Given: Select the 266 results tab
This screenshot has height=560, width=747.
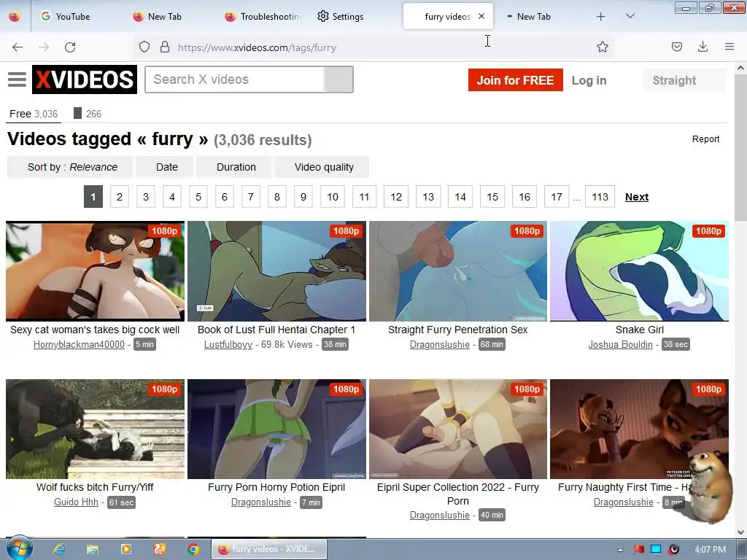Looking at the screenshot, I should (x=88, y=114).
